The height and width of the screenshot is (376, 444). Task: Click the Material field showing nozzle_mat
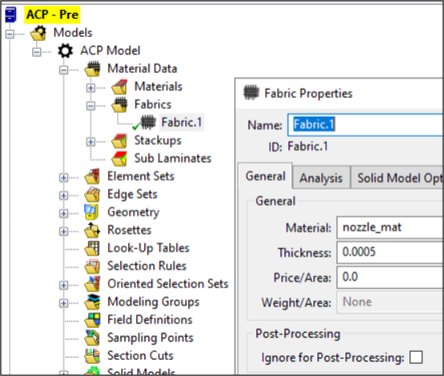(x=390, y=228)
